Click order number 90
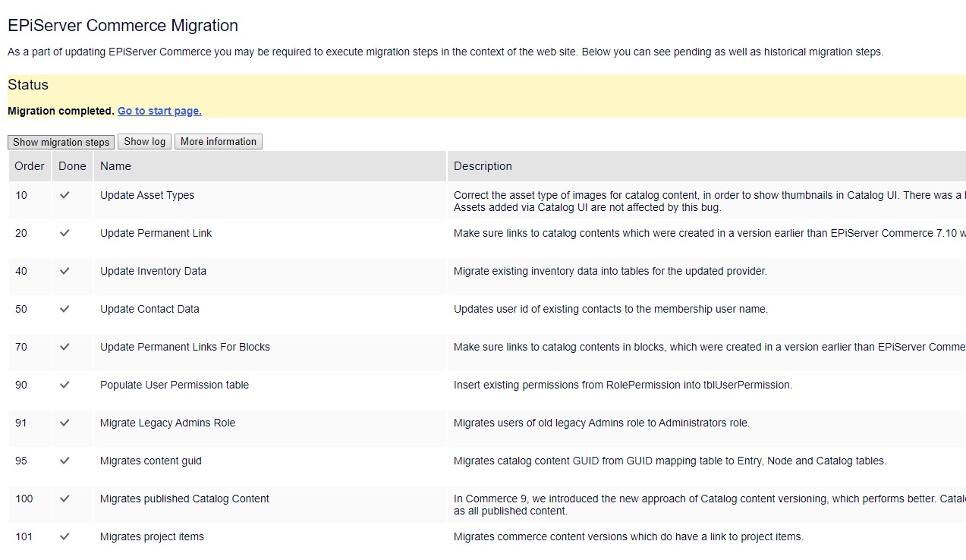966x560 pixels. 21,385
